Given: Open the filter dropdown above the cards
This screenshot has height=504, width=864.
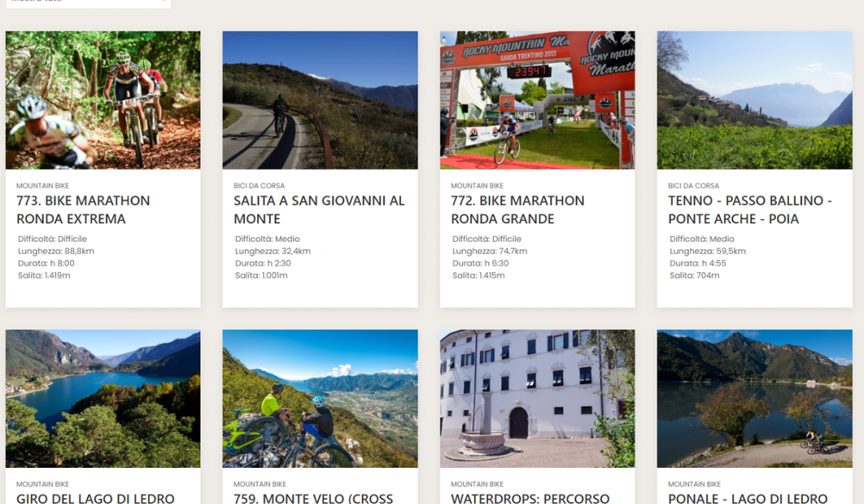Looking at the screenshot, I should pos(88,3).
